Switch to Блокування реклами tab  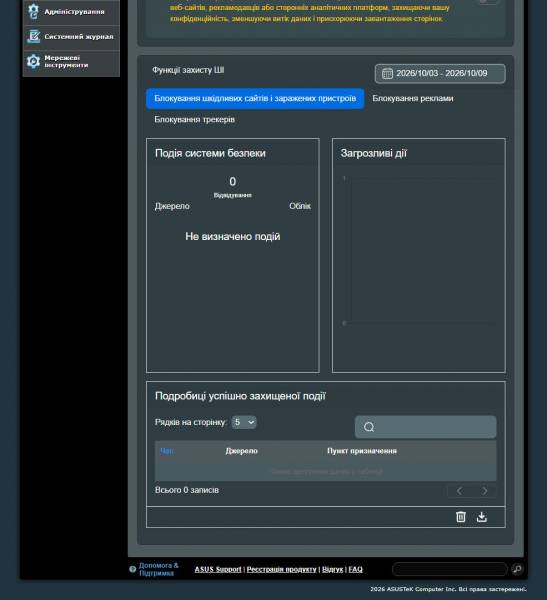413,98
